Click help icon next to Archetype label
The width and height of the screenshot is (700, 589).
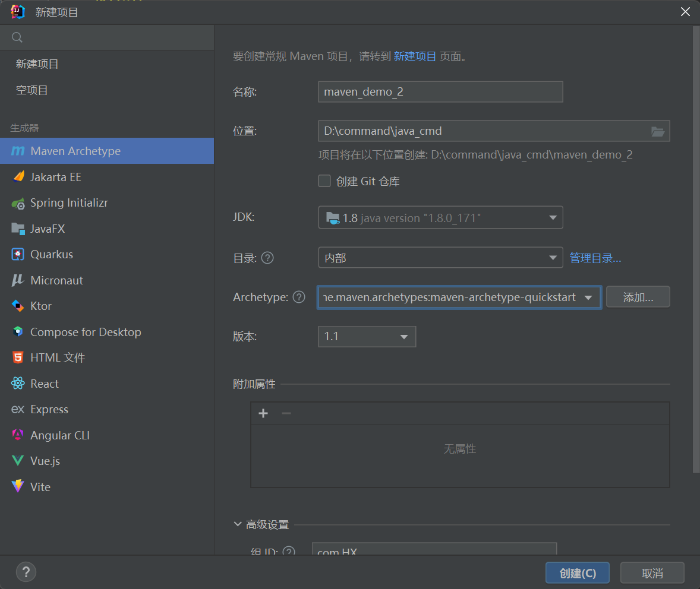(x=299, y=297)
